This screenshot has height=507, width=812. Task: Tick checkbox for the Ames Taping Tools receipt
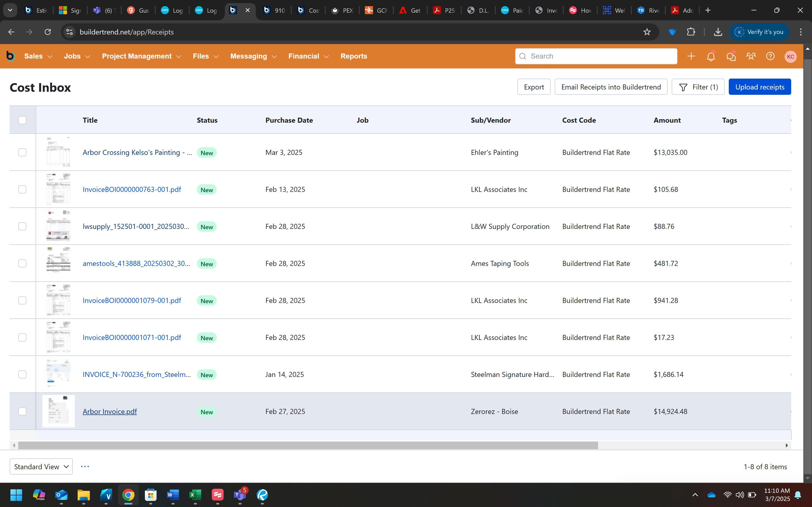(x=22, y=264)
